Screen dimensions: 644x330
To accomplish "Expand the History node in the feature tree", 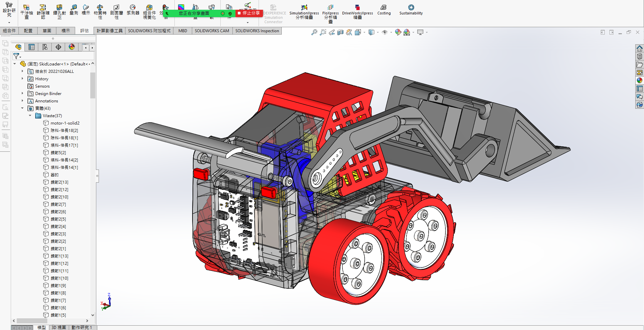I will pyautogui.click(x=22, y=79).
